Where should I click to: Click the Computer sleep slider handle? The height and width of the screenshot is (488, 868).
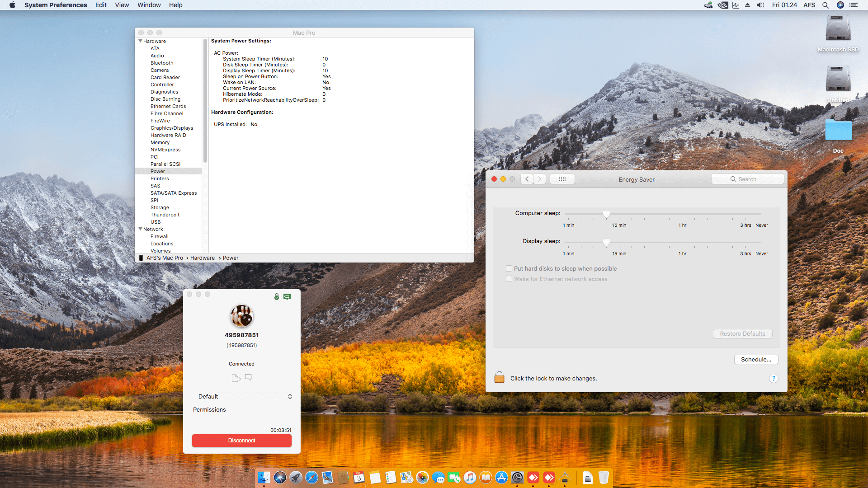607,214
